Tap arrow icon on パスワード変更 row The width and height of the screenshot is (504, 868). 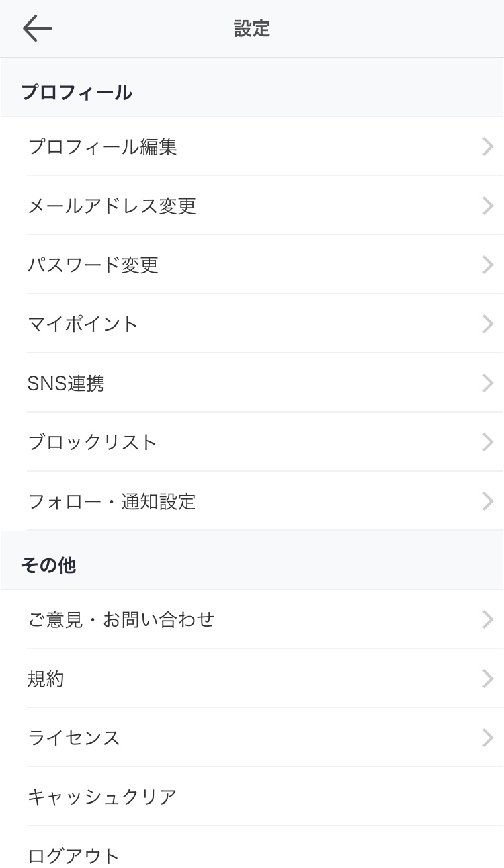pos(488,265)
